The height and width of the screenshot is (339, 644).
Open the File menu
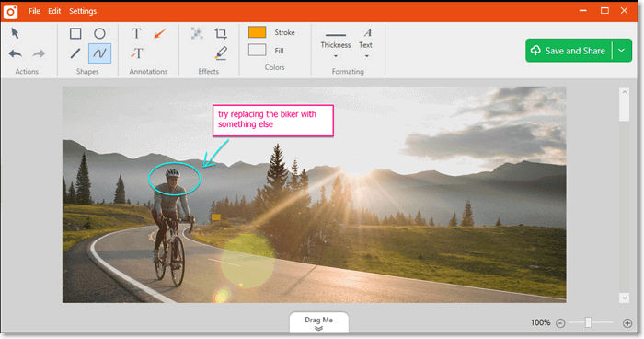tap(34, 11)
